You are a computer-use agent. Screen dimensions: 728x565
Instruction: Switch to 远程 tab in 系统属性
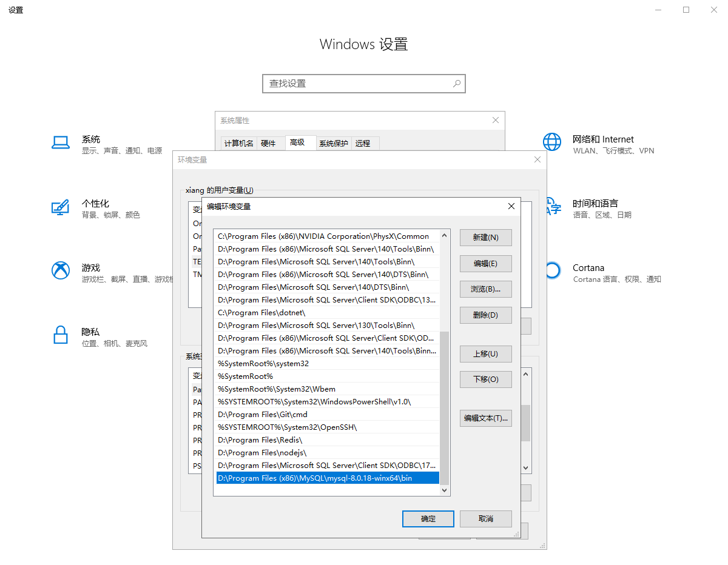point(365,144)
